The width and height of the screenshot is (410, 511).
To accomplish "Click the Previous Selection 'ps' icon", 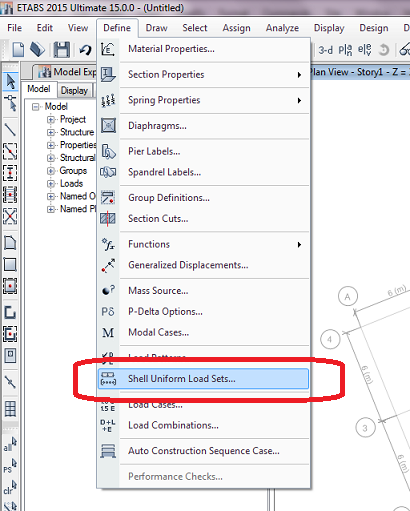I will click(10, 466).
